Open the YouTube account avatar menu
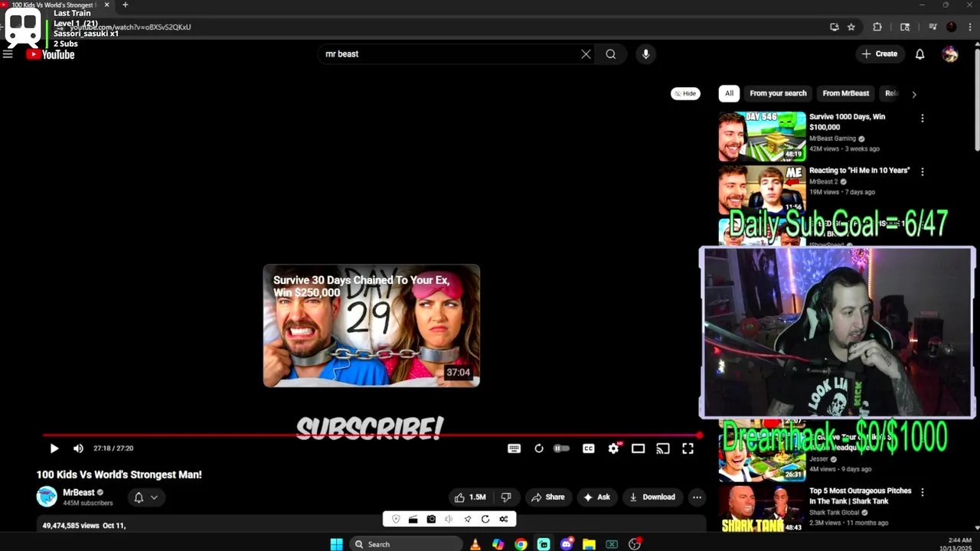 tap(950, 54)
